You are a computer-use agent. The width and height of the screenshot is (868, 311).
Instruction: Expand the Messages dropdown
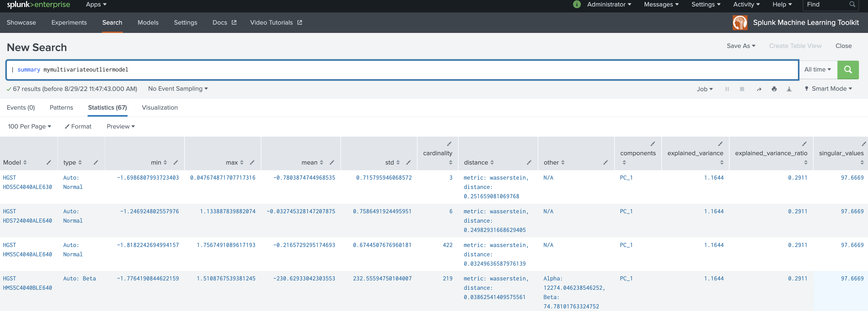[x=661, y=4]
